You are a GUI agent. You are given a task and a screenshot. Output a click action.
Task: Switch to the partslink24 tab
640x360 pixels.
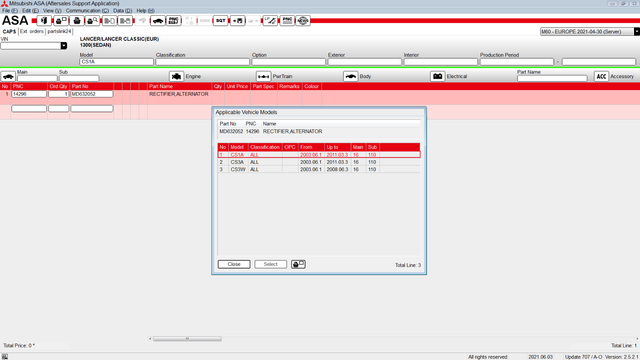[x=59, y=31]
